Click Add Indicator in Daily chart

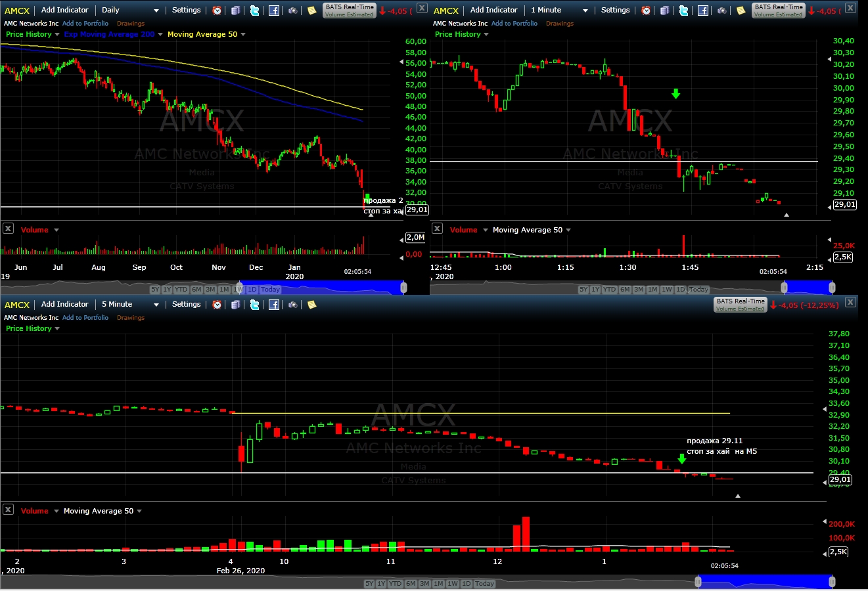tap(64, 11)
